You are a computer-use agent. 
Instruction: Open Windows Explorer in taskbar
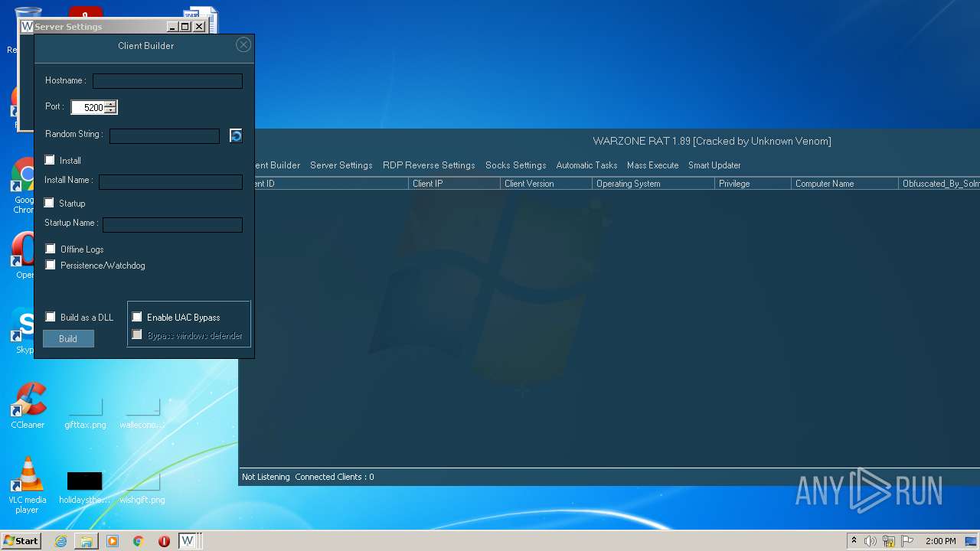tap(87, 541)
